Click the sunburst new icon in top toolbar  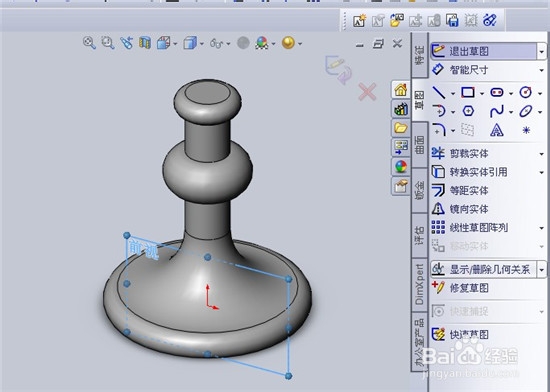(360, 21)
